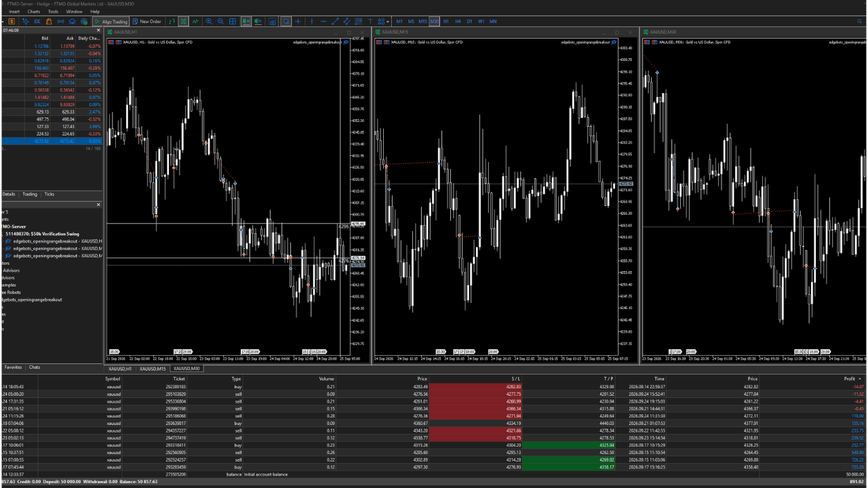Screen dimensions: 868x488
Task: Select the D1 timeframe button
Action: click(x=469, y=22)
